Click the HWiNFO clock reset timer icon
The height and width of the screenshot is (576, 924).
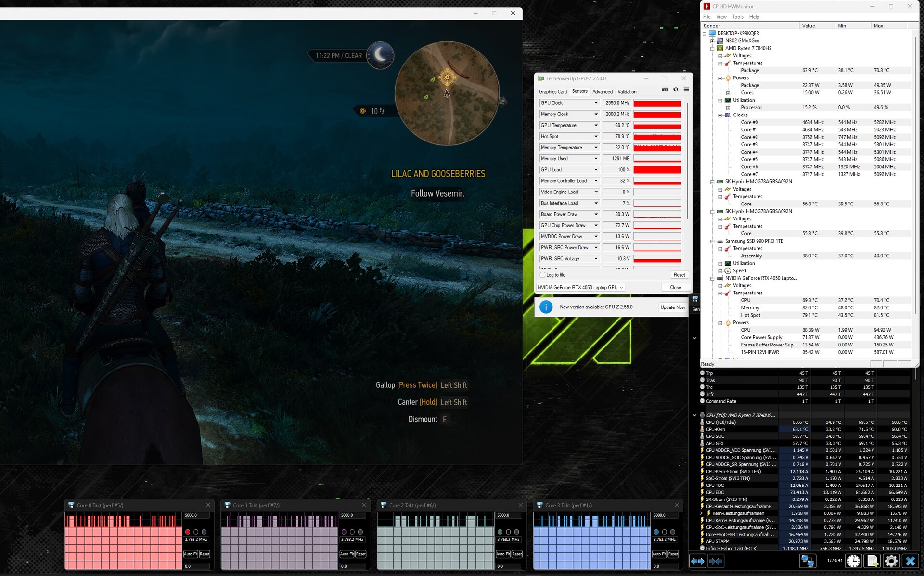[853, 561]
